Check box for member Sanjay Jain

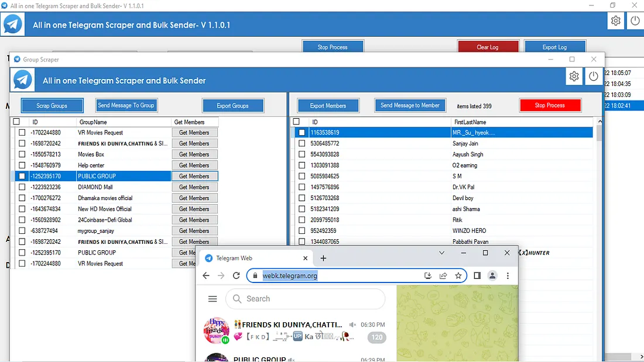tap(302, 143)
